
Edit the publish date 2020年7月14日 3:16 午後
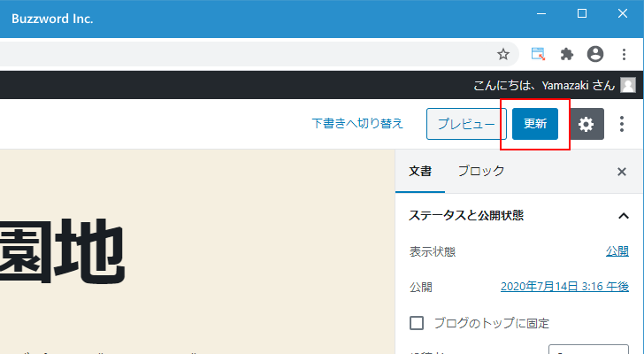564,286
